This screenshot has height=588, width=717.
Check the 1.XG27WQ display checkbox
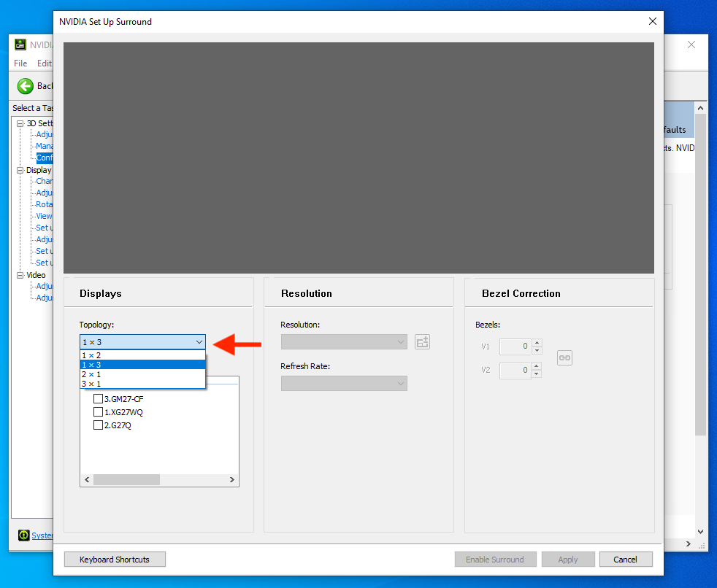(x=98, y=412)
